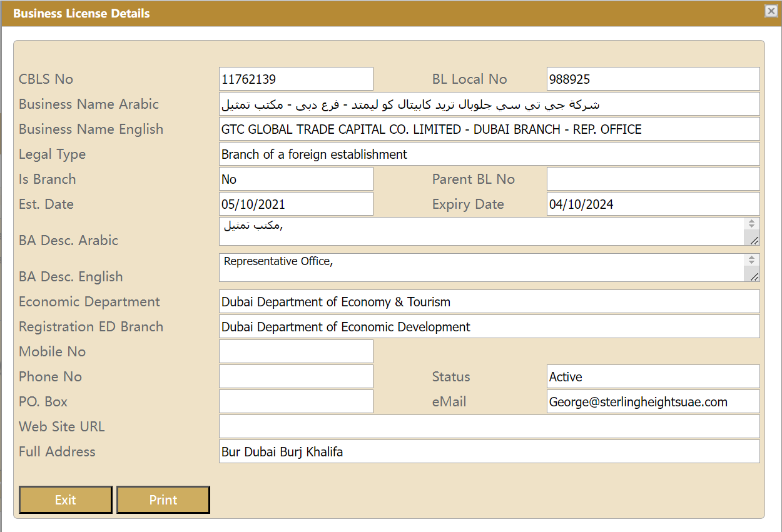Screen dimensions: 782x532
Task: Click the Expiry Date field
Action: 653,204
